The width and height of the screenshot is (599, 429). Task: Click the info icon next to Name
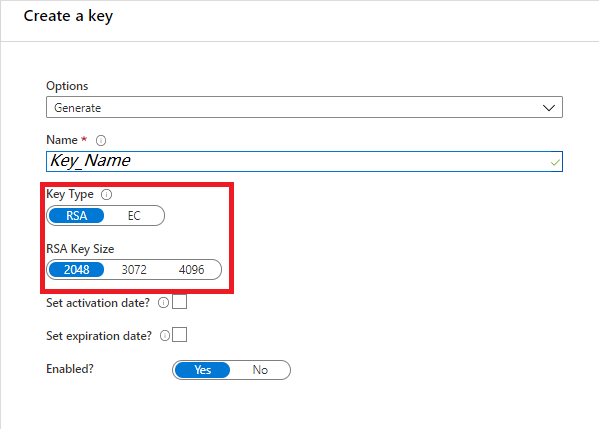click(101, 141)
